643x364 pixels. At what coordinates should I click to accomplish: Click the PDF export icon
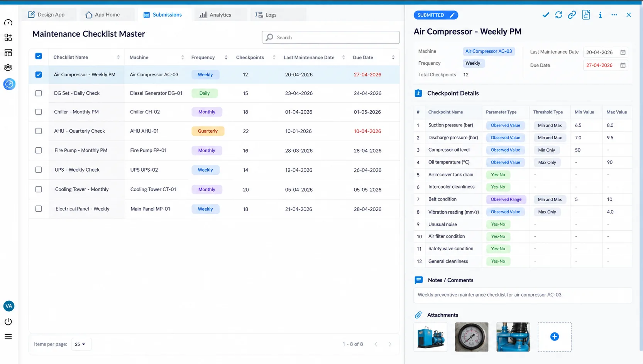click(x=586, y=15)
